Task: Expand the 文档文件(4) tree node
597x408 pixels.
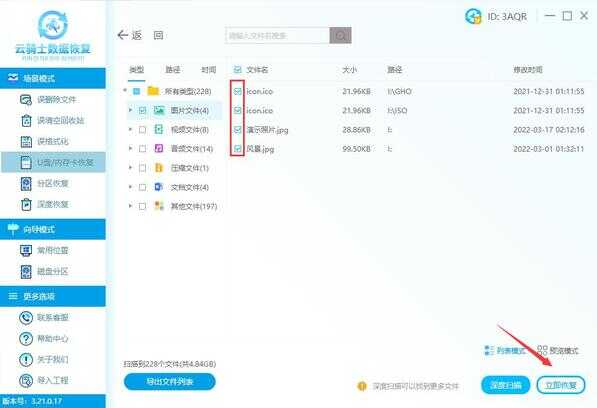Action: pyautogui.click(x=130, y=187)
